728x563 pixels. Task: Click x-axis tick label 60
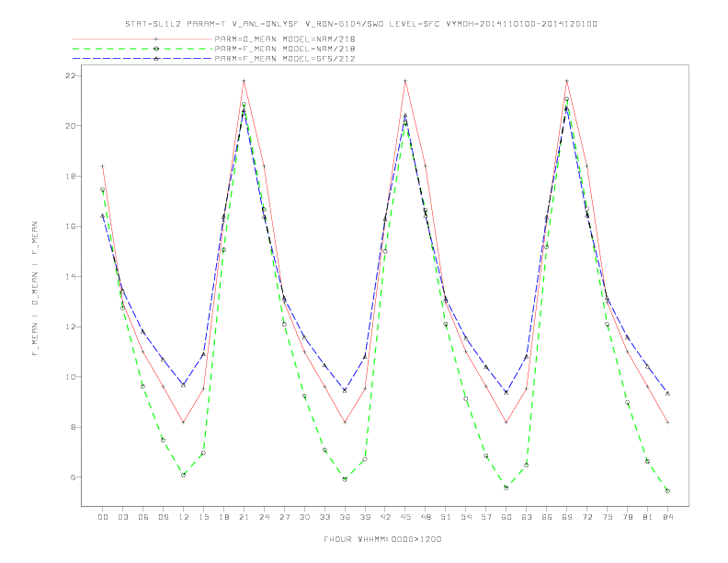(x=506, y=517)
